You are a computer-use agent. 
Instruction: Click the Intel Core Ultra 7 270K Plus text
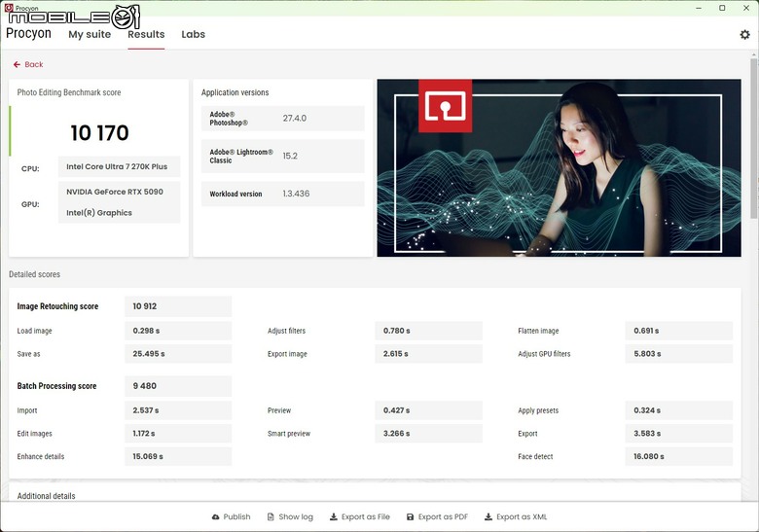(117, 166)
